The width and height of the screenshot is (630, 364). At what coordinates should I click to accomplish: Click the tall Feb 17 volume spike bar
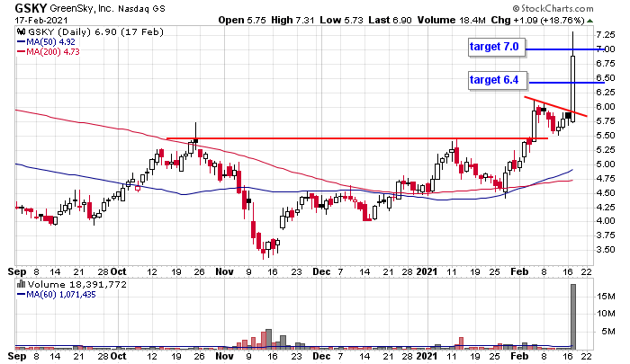(x=573, y=316)
